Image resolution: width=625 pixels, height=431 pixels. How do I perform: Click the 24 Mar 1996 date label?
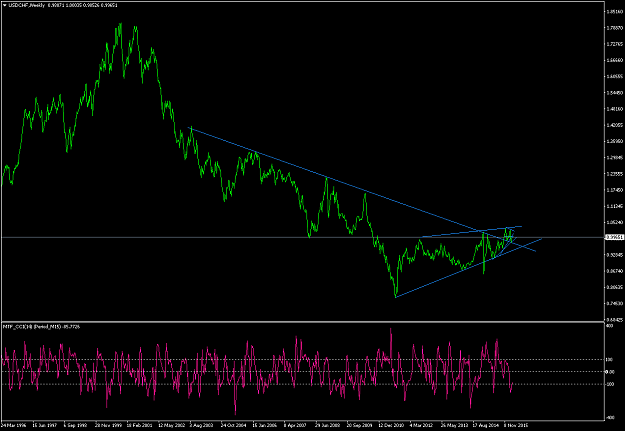point(14,425)
